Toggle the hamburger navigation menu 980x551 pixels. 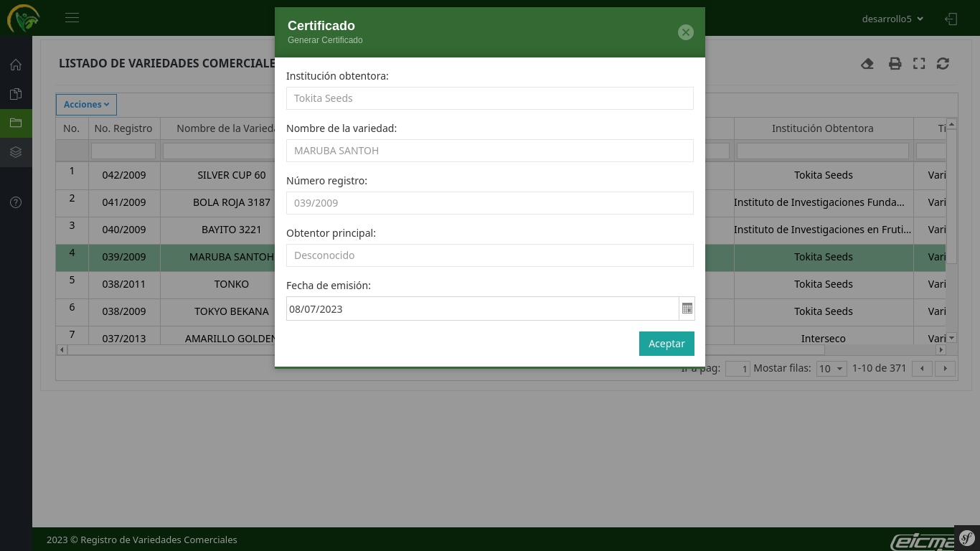coord(72,18)
